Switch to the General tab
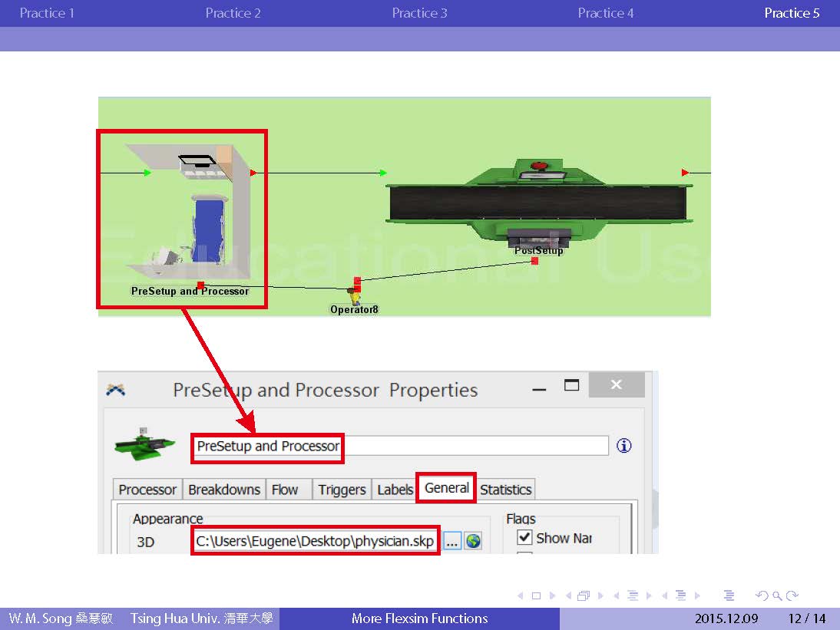Image resolution: width=840 pixels, height=630 pixels. tap(446, 488)
